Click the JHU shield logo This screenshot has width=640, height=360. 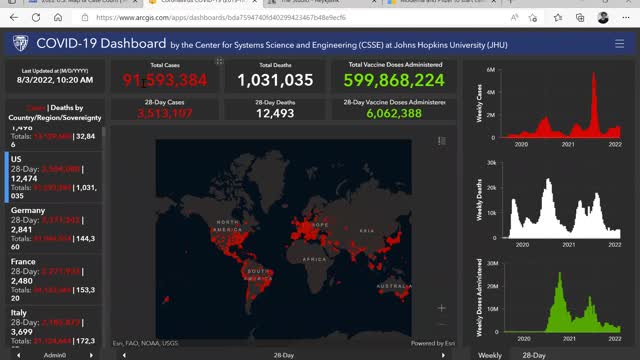(x=20, y=43)
